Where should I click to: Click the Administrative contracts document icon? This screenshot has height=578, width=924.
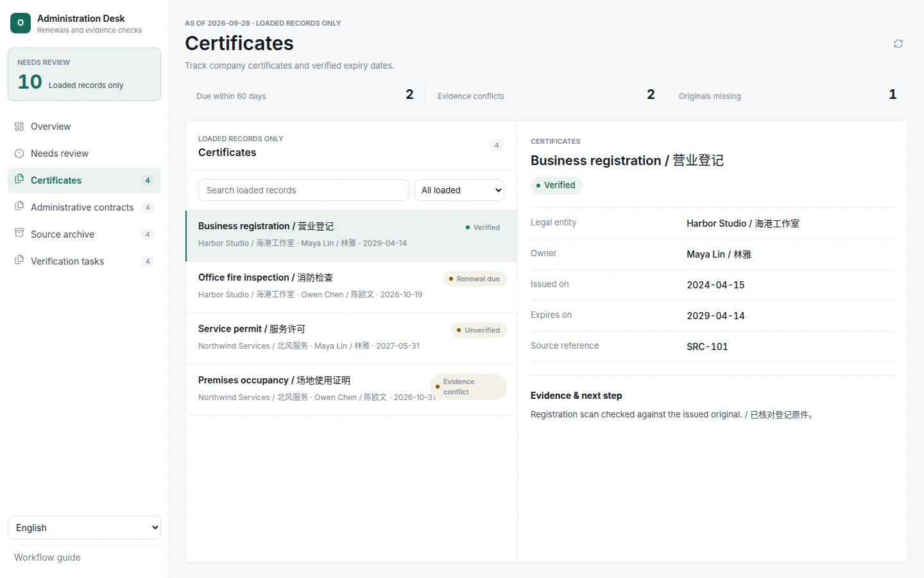pos(19,206)
